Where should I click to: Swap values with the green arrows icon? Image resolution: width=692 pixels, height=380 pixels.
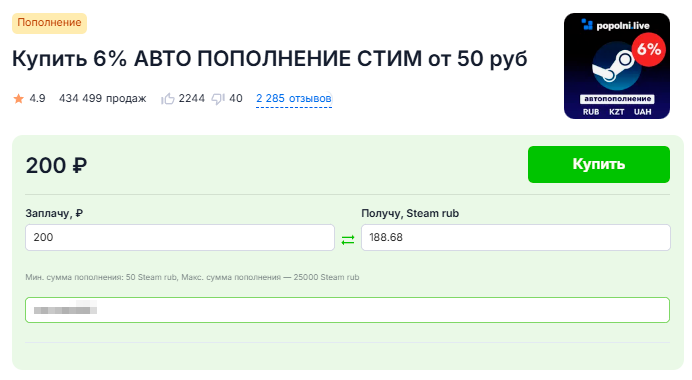(348, 240)
